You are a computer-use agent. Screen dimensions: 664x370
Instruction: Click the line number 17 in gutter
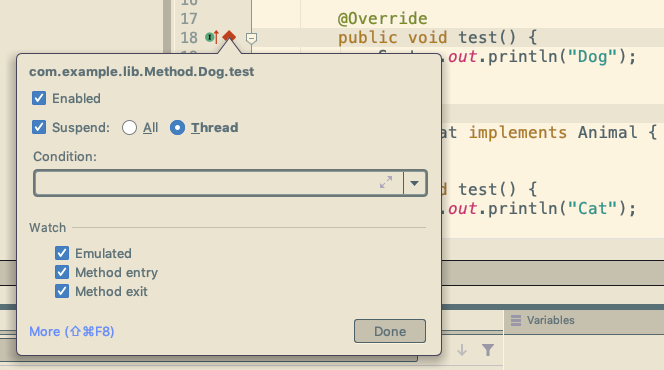[x=189, y=19]
